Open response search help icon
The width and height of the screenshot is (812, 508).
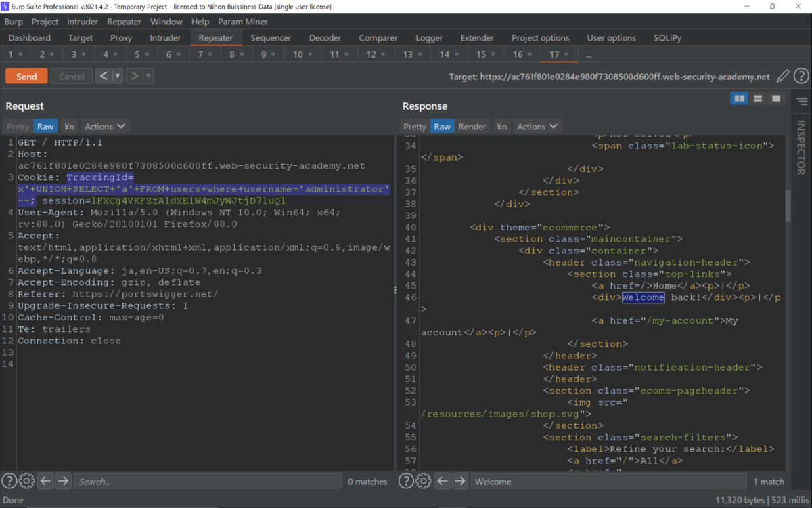(406, 481)
